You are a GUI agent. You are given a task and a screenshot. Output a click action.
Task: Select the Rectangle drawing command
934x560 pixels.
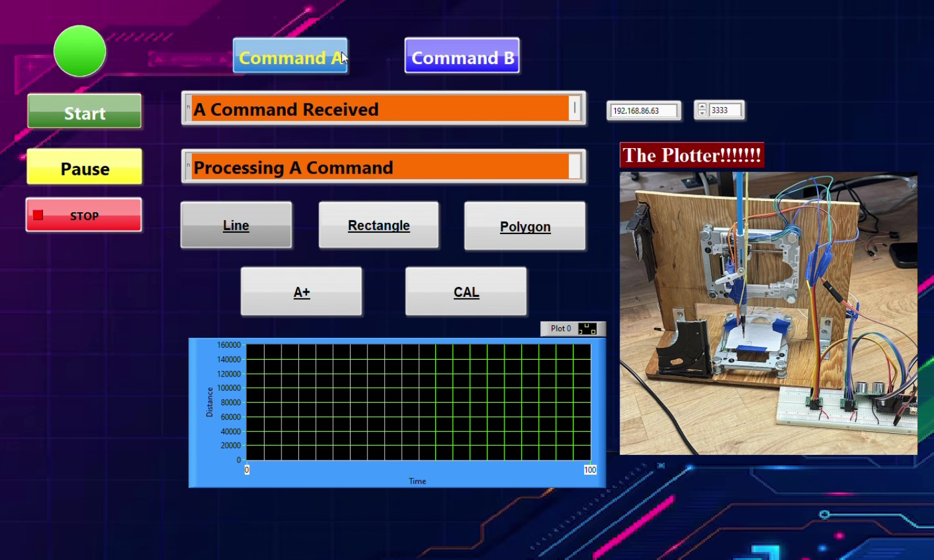coord(378,225)
